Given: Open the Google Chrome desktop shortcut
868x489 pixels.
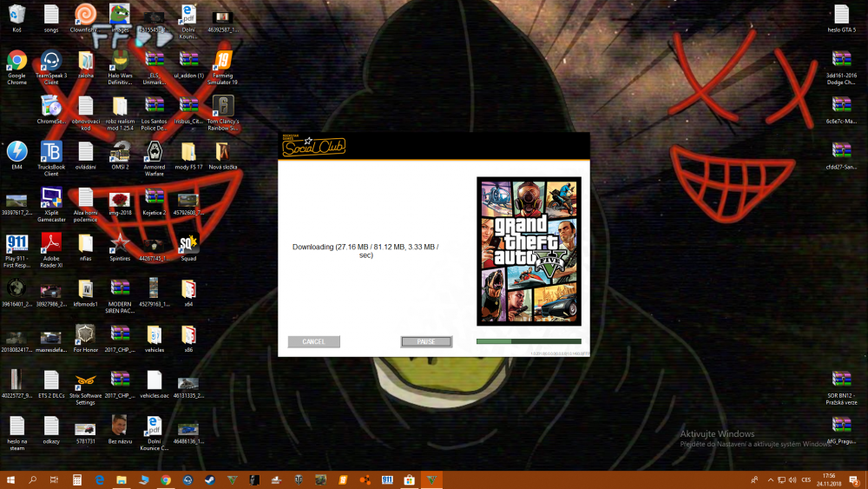Looking at the screenshot, I should click(17, 67).
